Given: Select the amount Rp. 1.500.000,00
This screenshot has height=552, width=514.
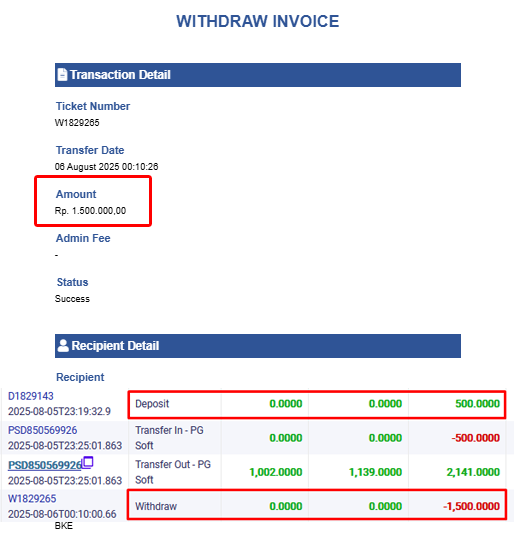Looking at the screenshot, I should 90,211.
